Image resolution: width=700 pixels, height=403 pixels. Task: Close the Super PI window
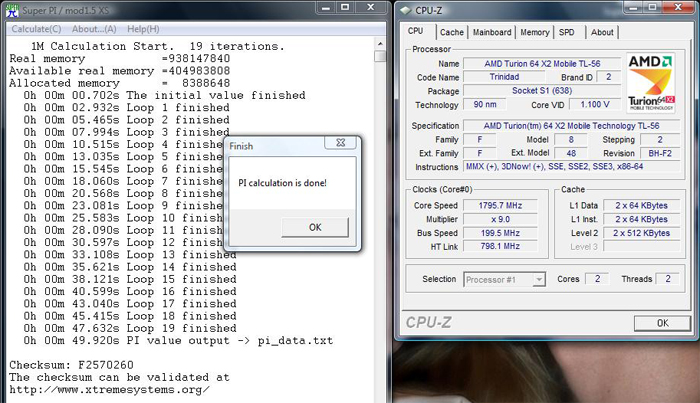click(371, 8)
